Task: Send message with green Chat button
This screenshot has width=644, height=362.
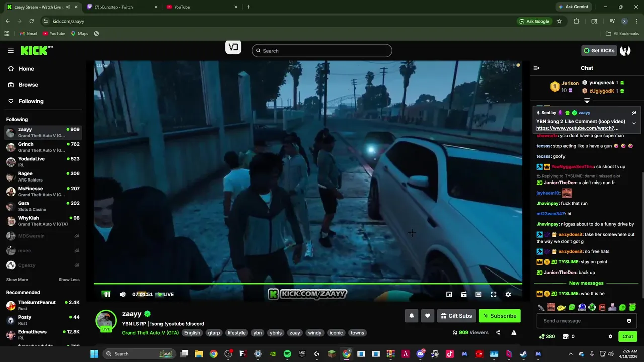Action: pos(628,337)
